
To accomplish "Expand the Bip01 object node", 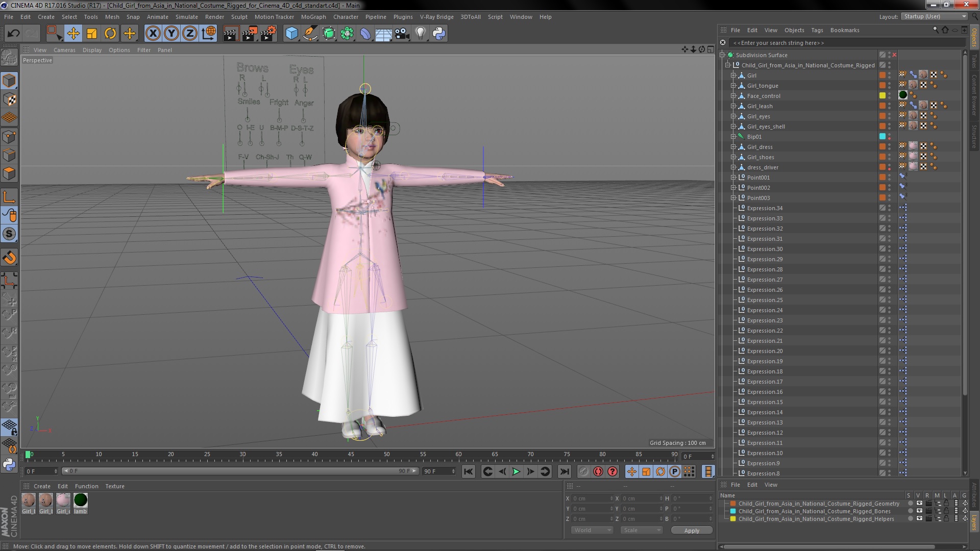I will tap(733, 137).
